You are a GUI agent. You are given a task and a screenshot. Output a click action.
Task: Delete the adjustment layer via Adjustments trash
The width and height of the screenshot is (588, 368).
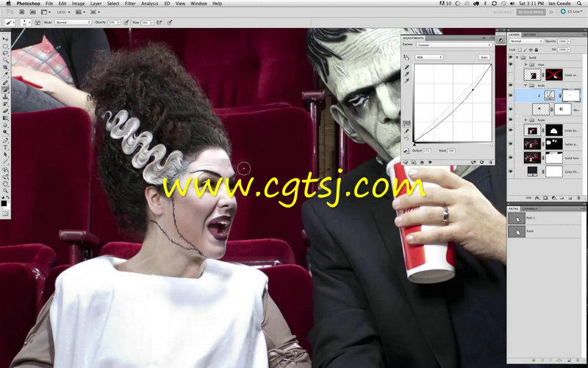tap(490, 163)
